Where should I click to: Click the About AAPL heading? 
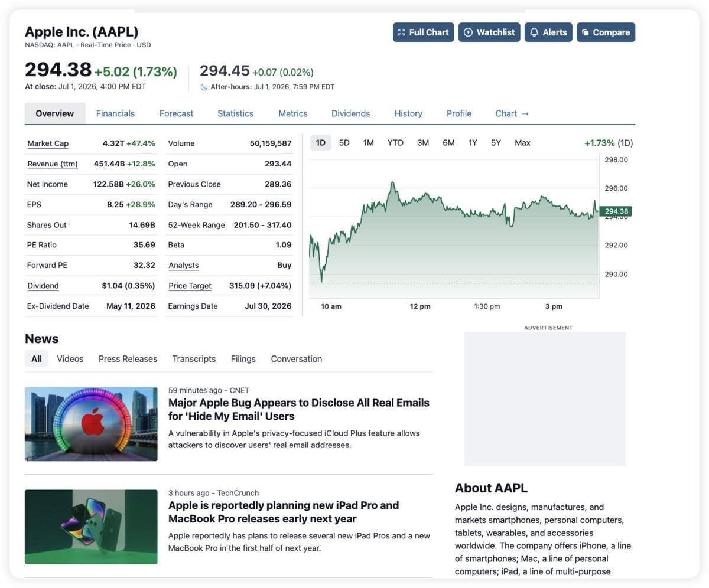[491, 488]
